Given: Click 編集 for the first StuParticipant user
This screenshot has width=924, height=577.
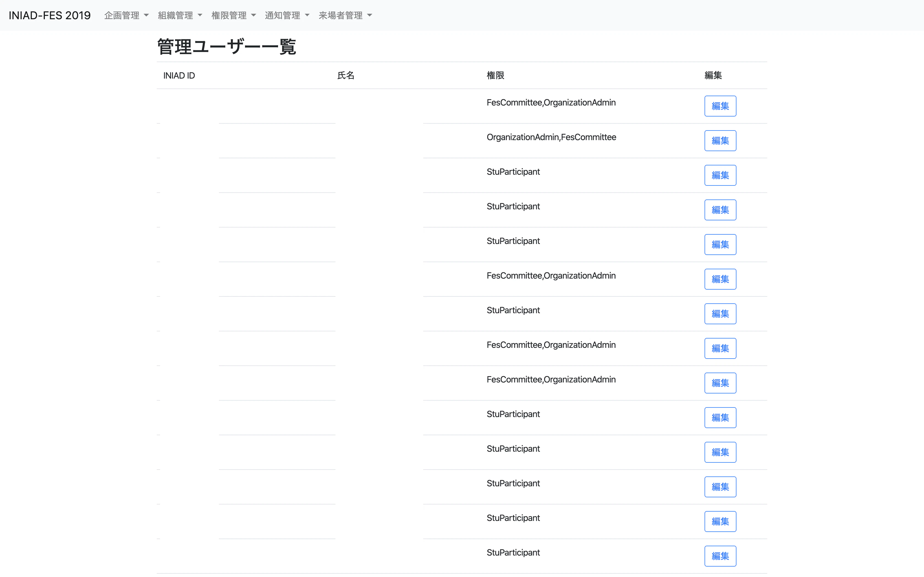Looking at the screenshot, I should coord(720,175).
